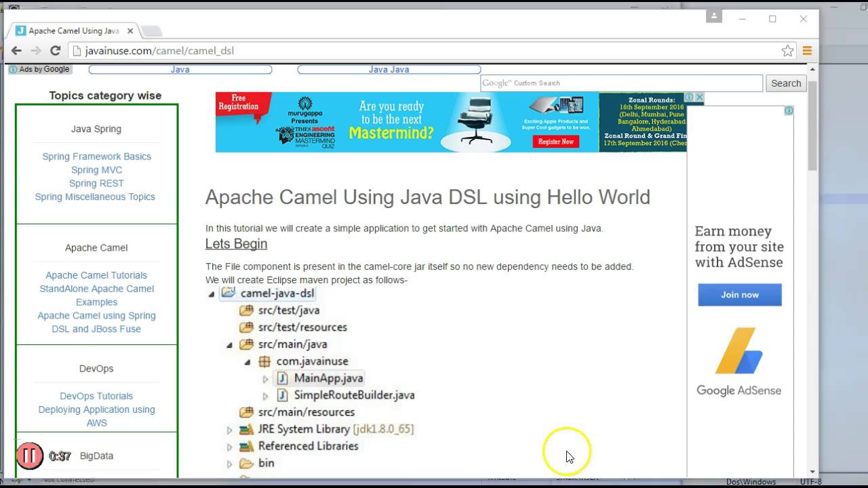Expand the Referenced Libraries node

(229, 447)
